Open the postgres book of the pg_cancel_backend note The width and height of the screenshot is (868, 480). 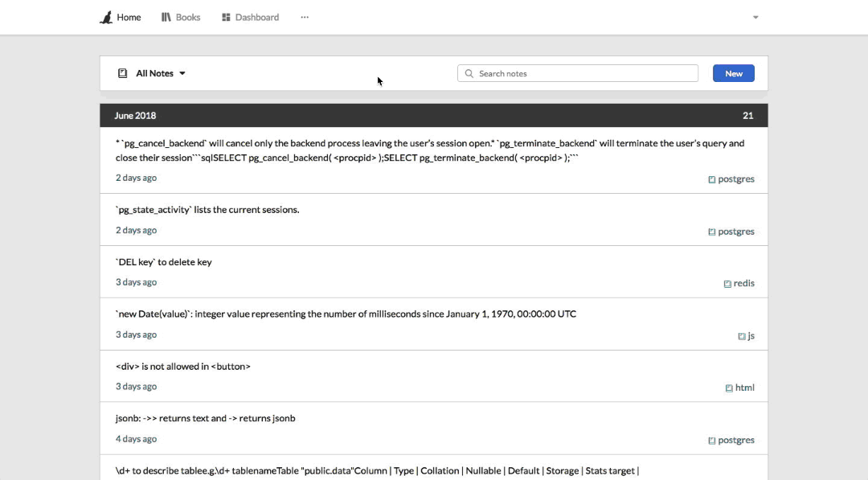click(x=735, y=178)
